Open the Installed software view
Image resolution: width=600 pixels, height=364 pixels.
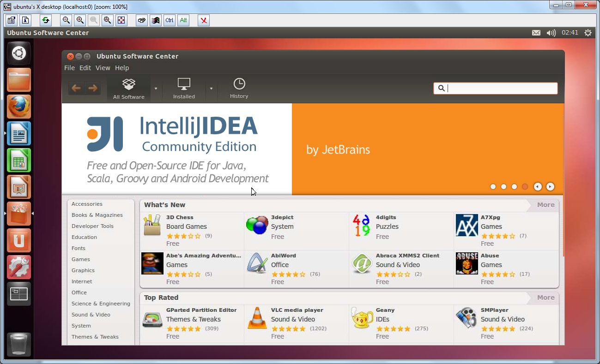click(184, 89)
